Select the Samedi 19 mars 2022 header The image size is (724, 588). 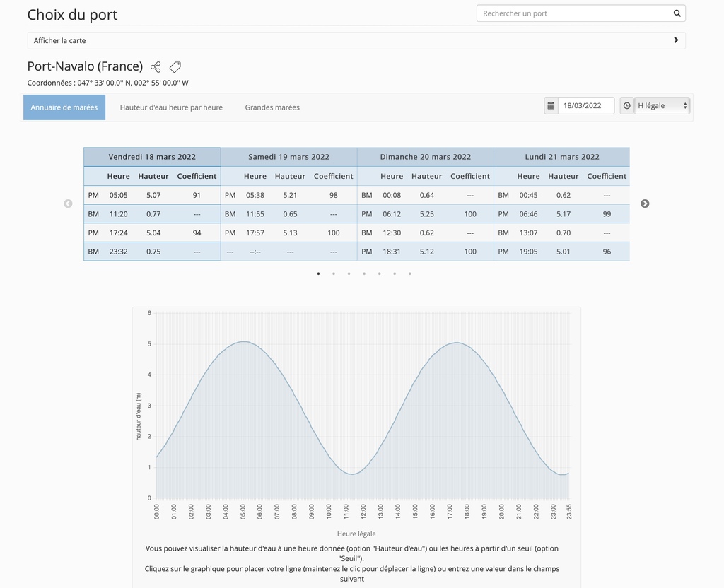[288, 157]
